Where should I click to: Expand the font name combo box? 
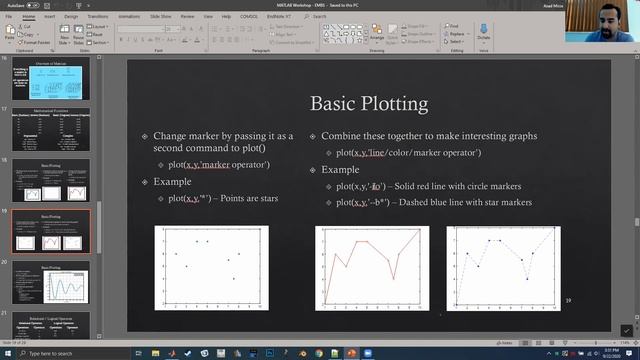click(162, 29)
